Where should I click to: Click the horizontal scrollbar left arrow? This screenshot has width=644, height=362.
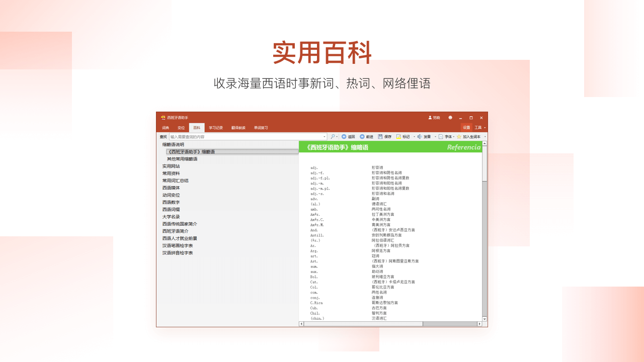tap(301, 324)
